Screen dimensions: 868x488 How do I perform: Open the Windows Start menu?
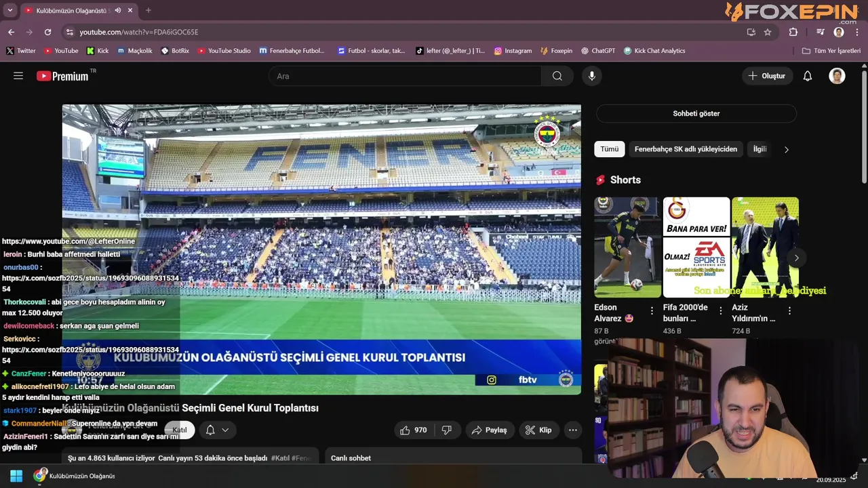16,476
